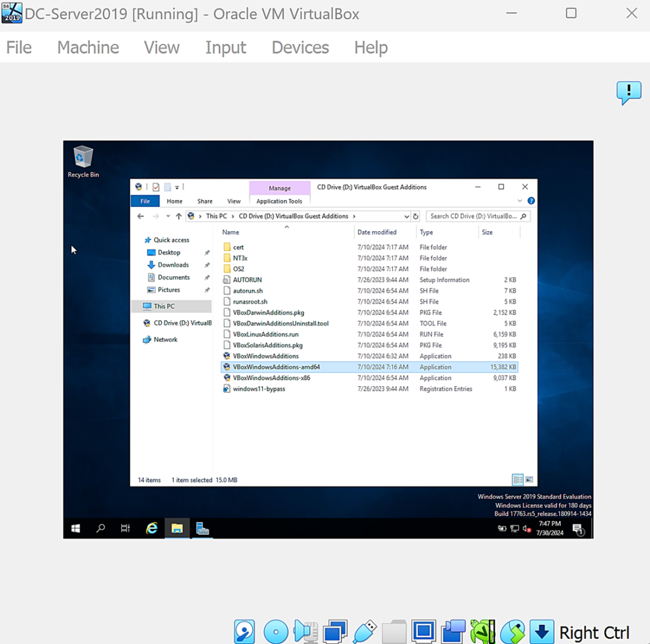The image size is (650, 644).
Task: Switch to large icons view in Explorer
Action: 529,480
